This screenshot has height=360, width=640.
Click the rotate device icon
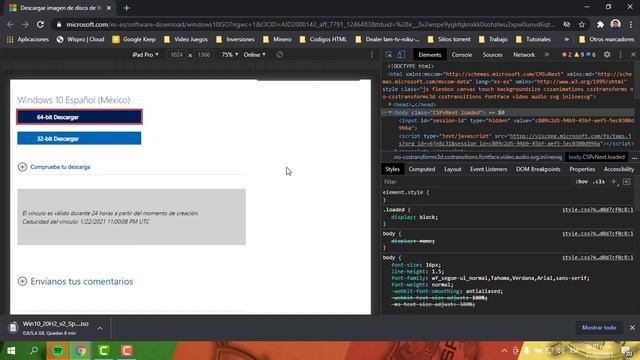(279, 55)
